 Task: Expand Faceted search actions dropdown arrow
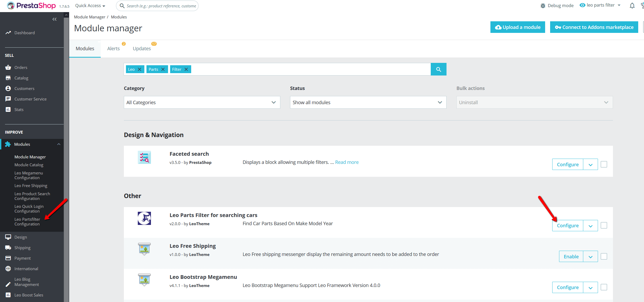tap(590, 165)
